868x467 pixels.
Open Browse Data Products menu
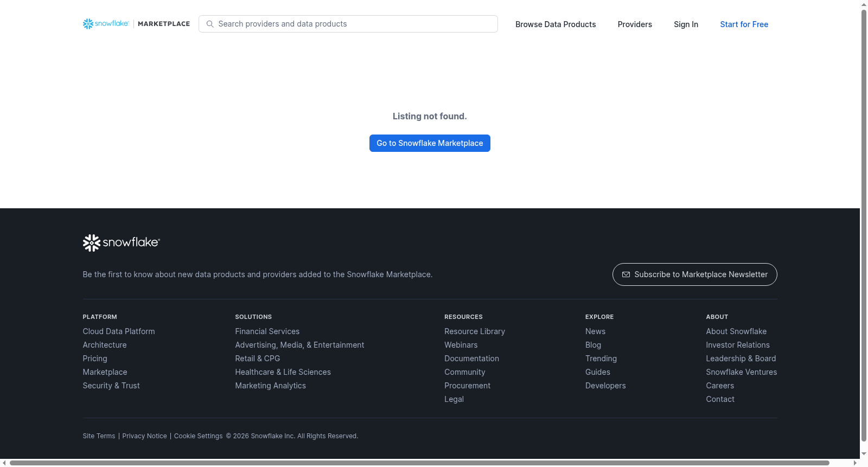556,24
